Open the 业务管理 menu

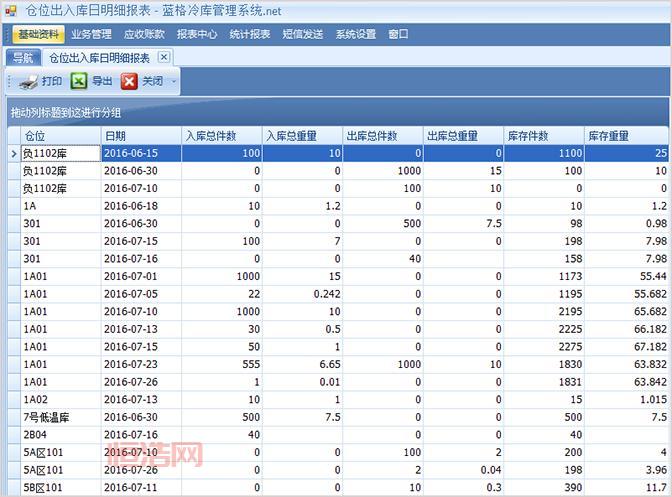click(x=91, y=34)
